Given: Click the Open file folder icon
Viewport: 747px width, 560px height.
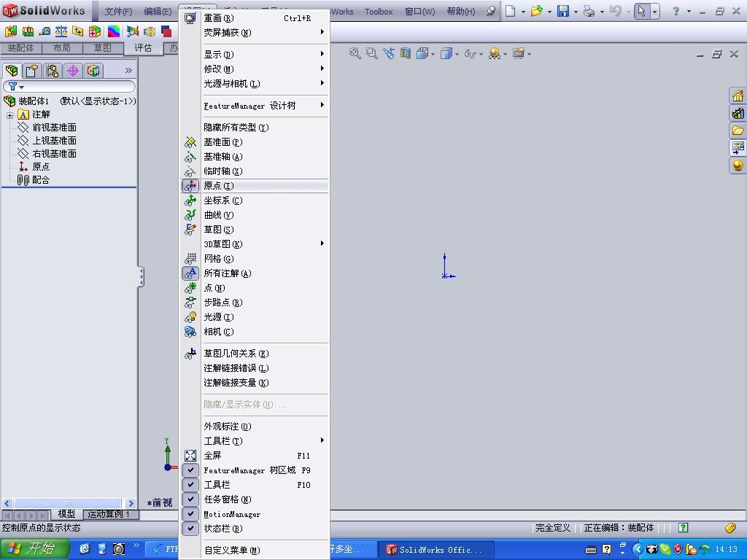Looking at the screenshot, I should pos(536,11).
